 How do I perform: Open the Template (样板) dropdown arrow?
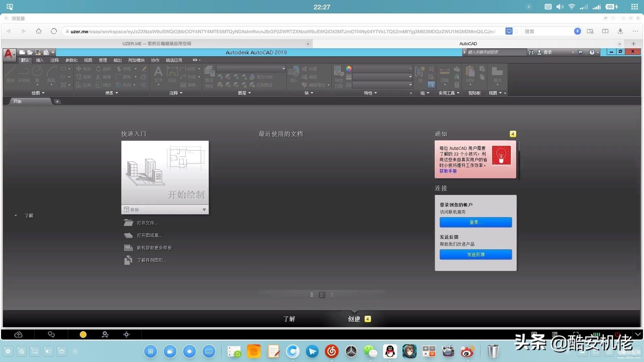[204, 210]
